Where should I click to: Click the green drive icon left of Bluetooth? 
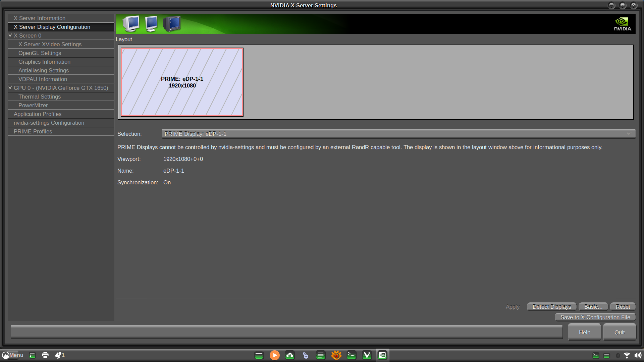click(x=606, y=355)
